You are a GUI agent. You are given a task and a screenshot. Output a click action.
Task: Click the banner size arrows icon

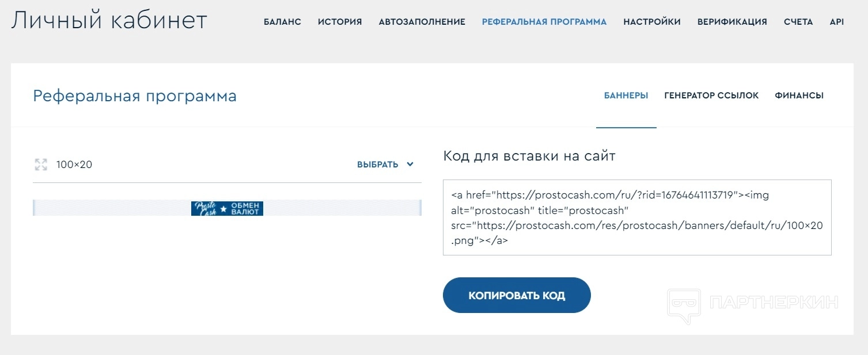(41, 165)
